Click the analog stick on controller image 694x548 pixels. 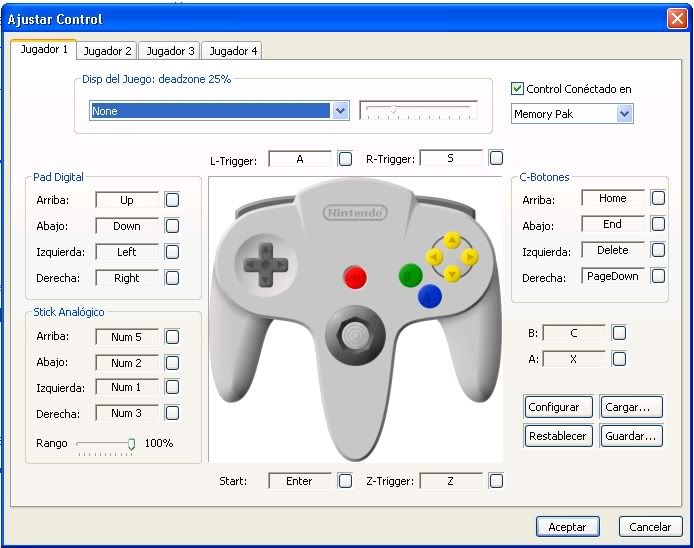click(355, 336)
